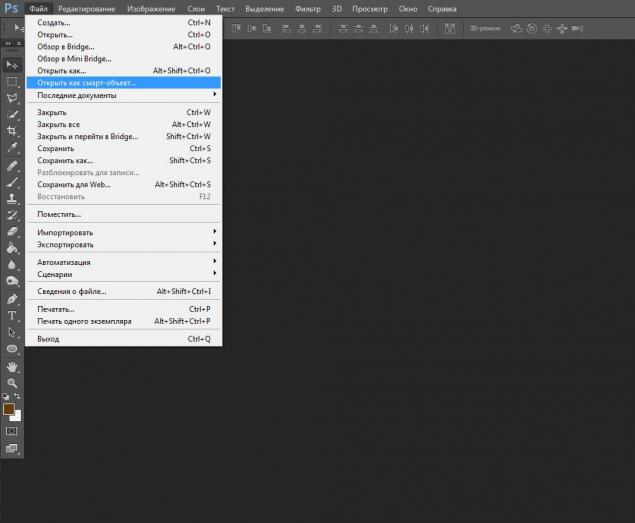
Task: Select the Move tool
Action: click(x=12, y=64)
